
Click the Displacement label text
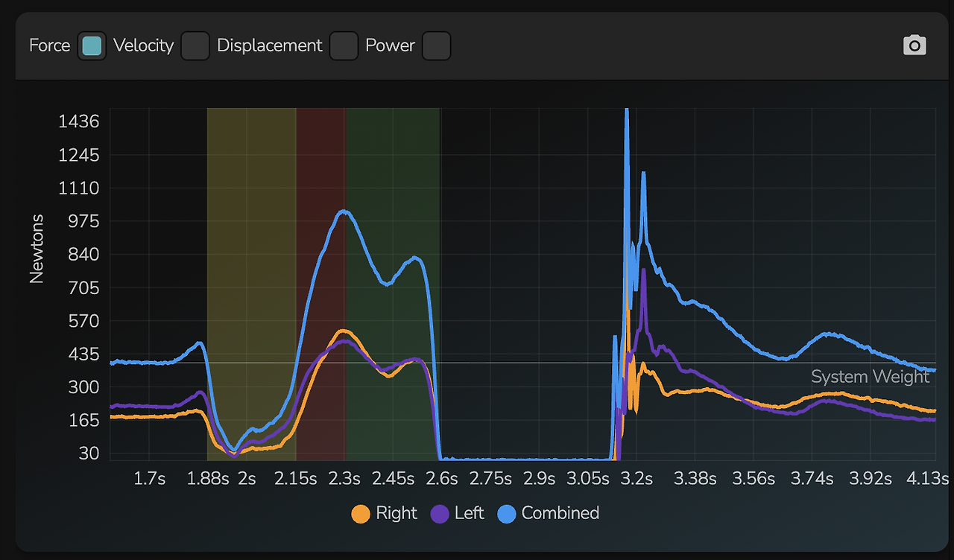[270, 45]
